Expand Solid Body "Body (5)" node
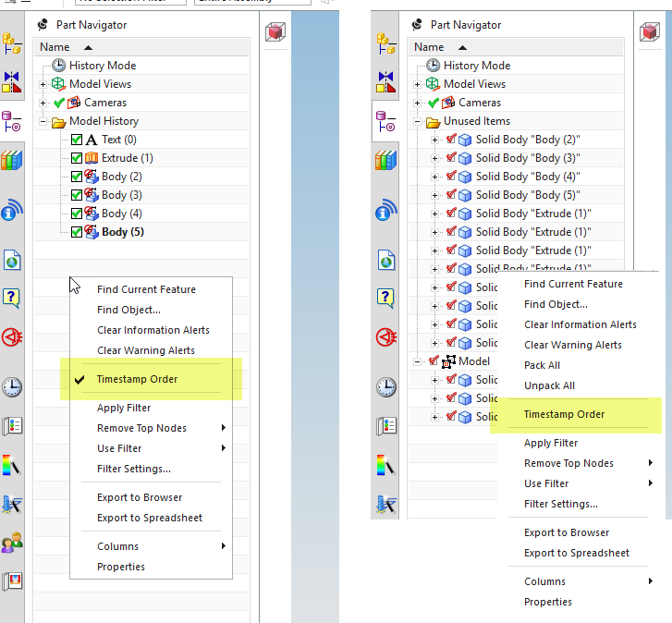The image size is (672, 623). click(434, 195)
